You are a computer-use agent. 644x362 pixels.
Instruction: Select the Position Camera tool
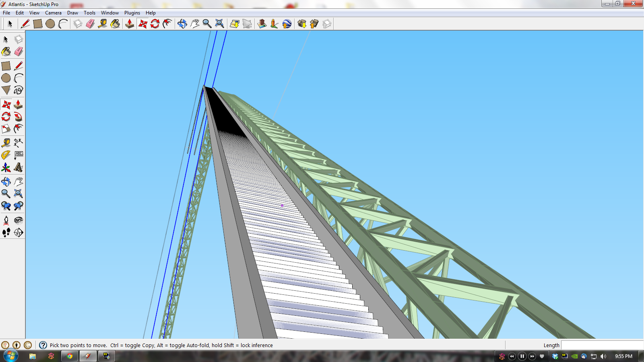coord(6,220)
